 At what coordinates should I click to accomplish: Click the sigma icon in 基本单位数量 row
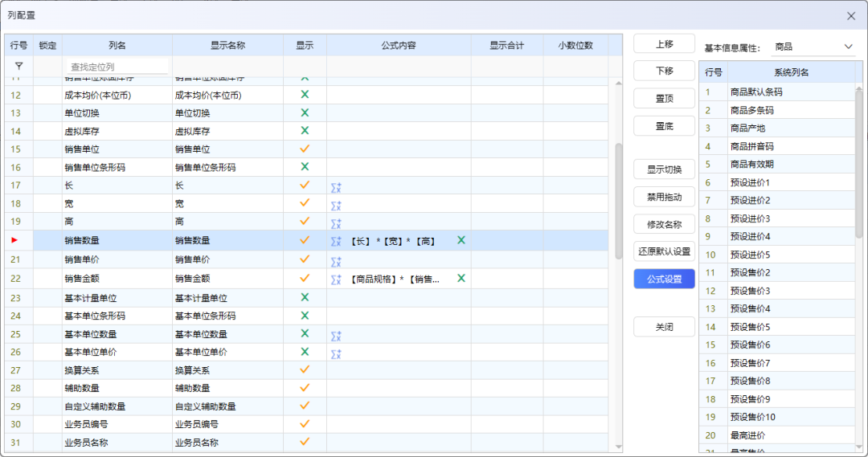336,335
